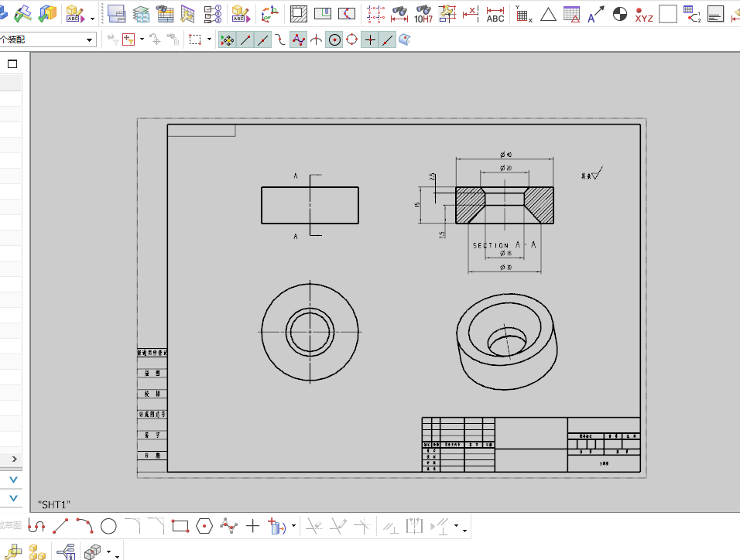
Task: Expand the ABC cube icon dropdown arrow
Action: coord(92,19)
